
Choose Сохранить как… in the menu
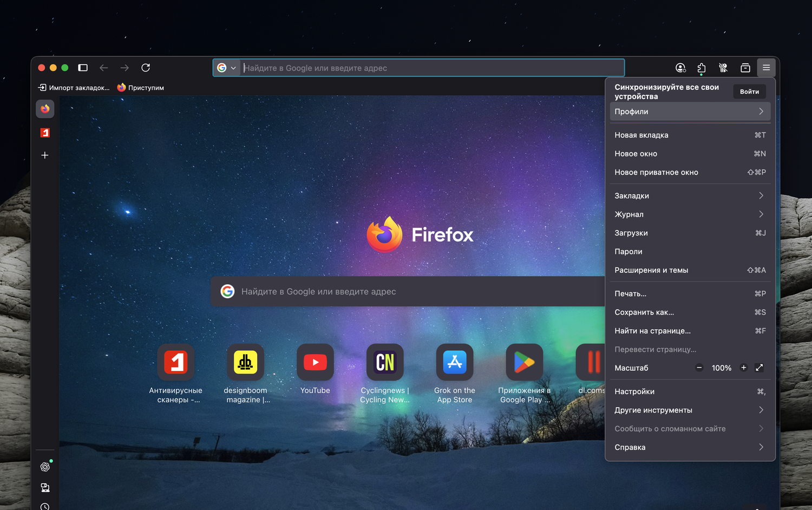click(x=690, y=312)
